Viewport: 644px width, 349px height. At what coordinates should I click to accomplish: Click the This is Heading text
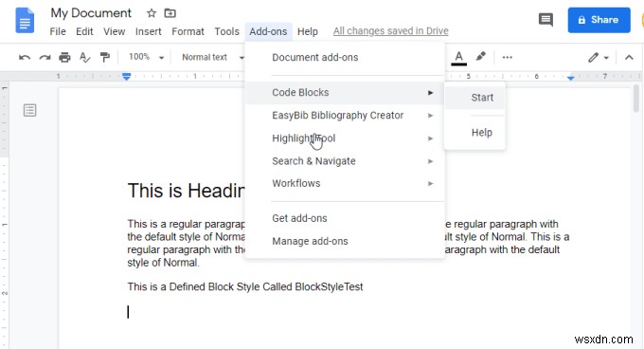(186, 191)
